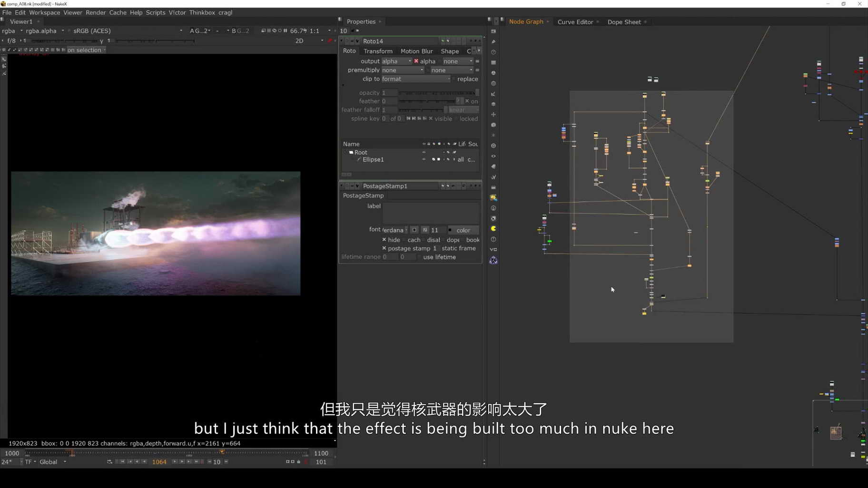
Task: Open the Global frame range dropdown
Action: coord(53,462)
